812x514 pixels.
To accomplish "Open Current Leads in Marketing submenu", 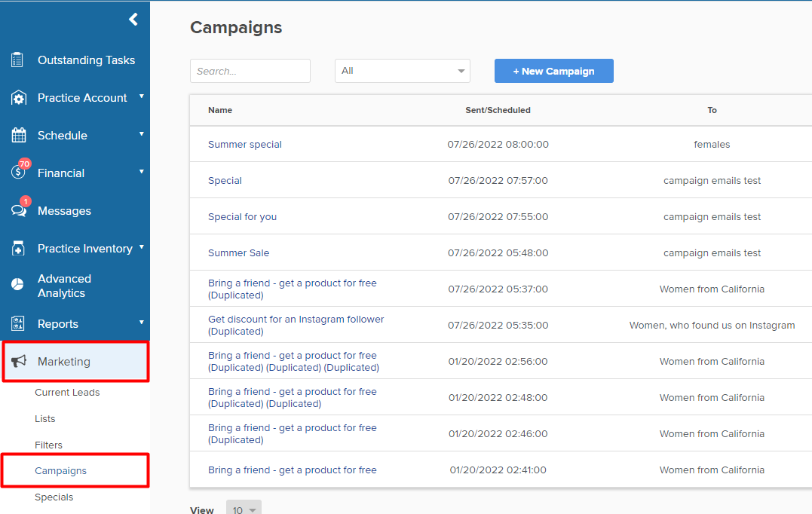I will click(x=67, y=393).
